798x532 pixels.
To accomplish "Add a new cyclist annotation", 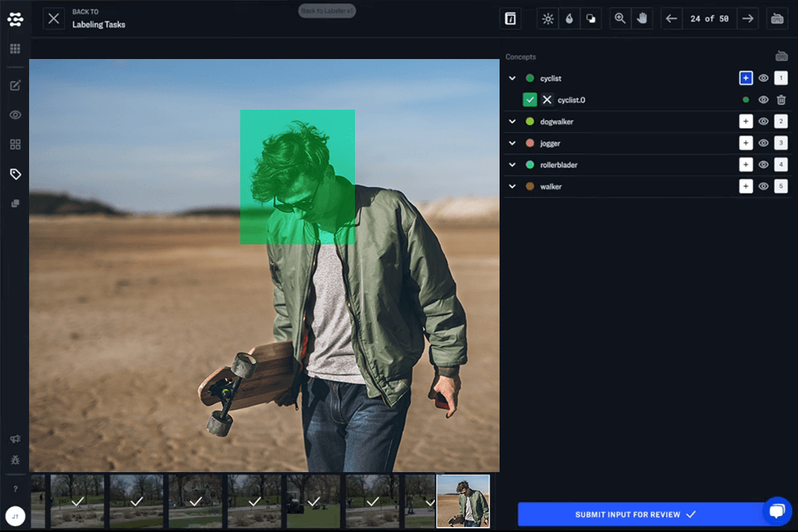I will (746, 78).
